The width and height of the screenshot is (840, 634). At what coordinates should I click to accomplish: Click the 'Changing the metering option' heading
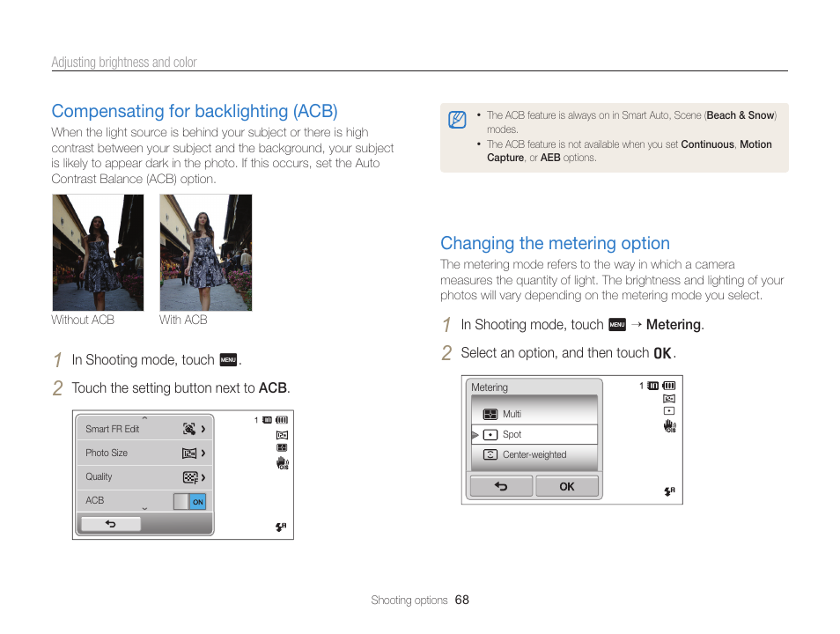tap(555, 243)
